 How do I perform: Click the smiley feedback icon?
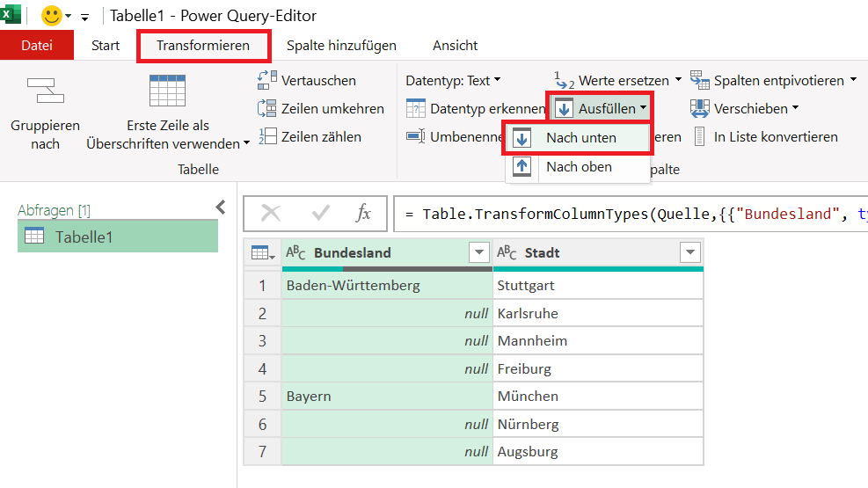click(52, 16)
